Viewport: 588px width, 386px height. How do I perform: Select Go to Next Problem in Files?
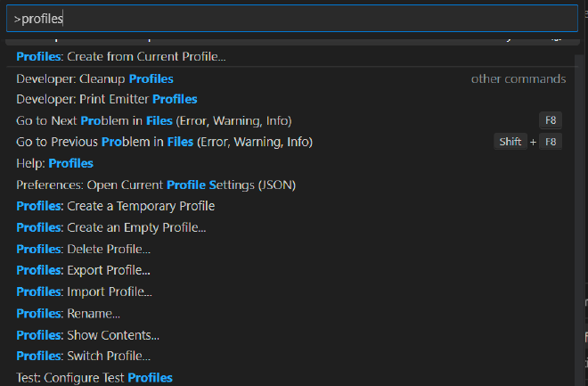pos(154,120)
